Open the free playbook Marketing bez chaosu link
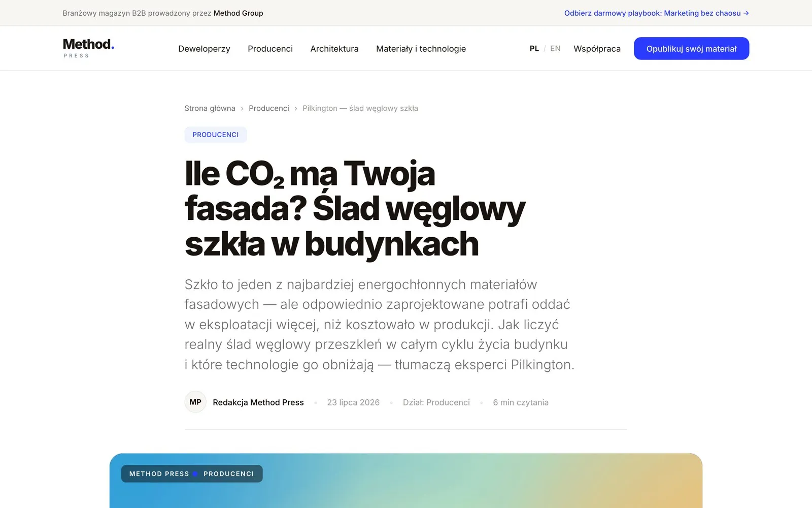812x508 pixels. pos(656,13)
